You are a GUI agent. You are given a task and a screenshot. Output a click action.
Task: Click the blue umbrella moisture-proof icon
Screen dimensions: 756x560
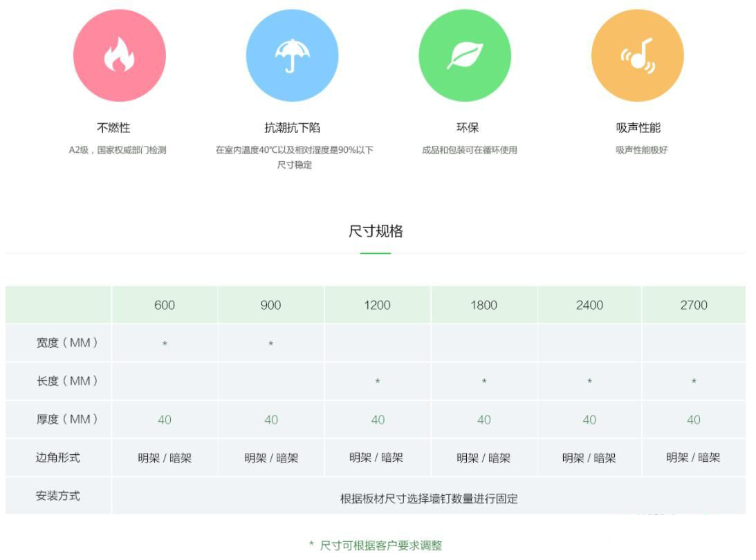pos(292,56)
